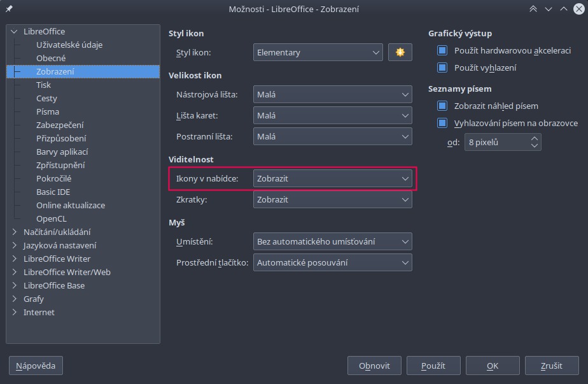Open the 'Prostřední tlačítko' dropdown
Image resolution: width=588 pixels, height=384 pixels.
coord(332,262)
